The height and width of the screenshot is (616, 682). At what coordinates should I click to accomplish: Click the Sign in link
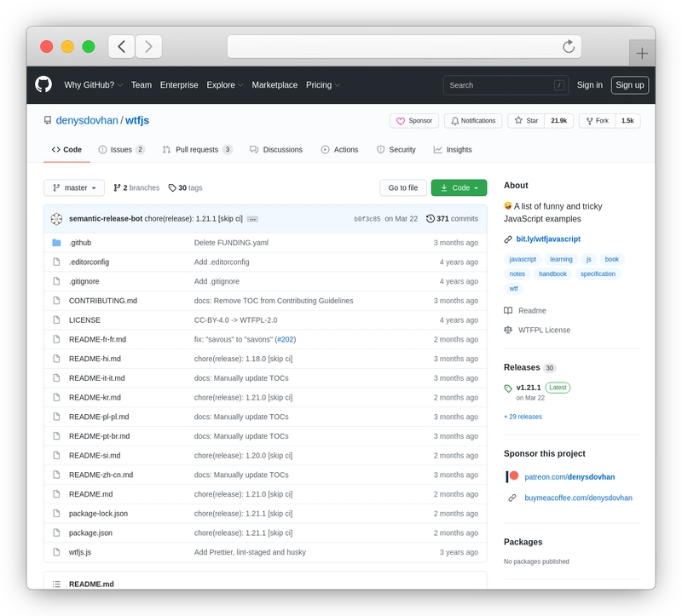[x=590, y=85]
